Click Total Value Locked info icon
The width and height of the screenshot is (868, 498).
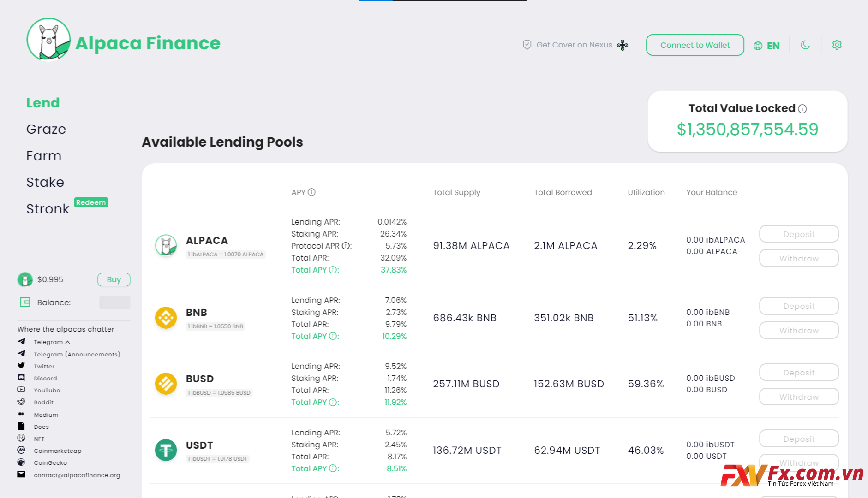click(802, 109)
